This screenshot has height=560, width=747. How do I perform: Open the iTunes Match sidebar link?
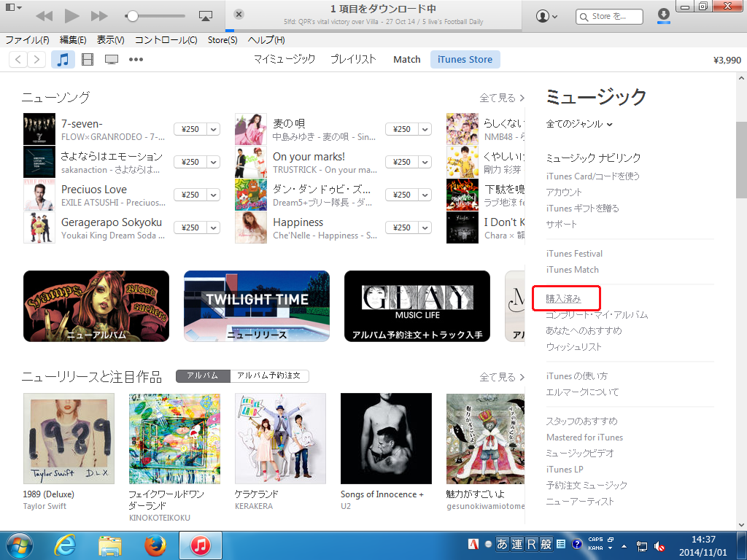(572, 270)
